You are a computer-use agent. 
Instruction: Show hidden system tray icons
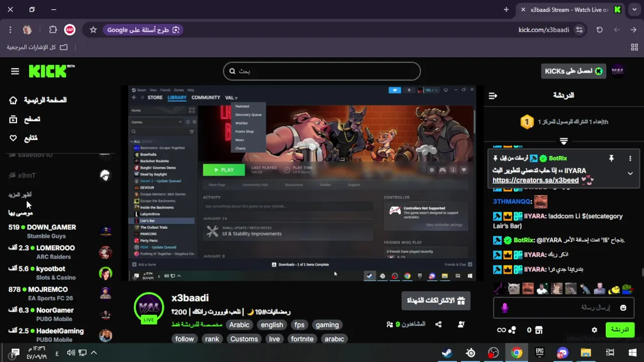pyautogui.click(x=94, y=353)
